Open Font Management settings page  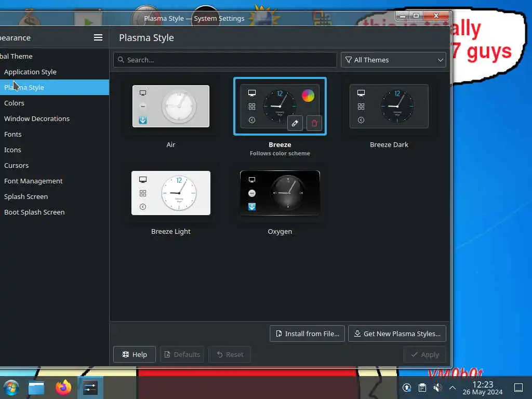click(54, 181)
